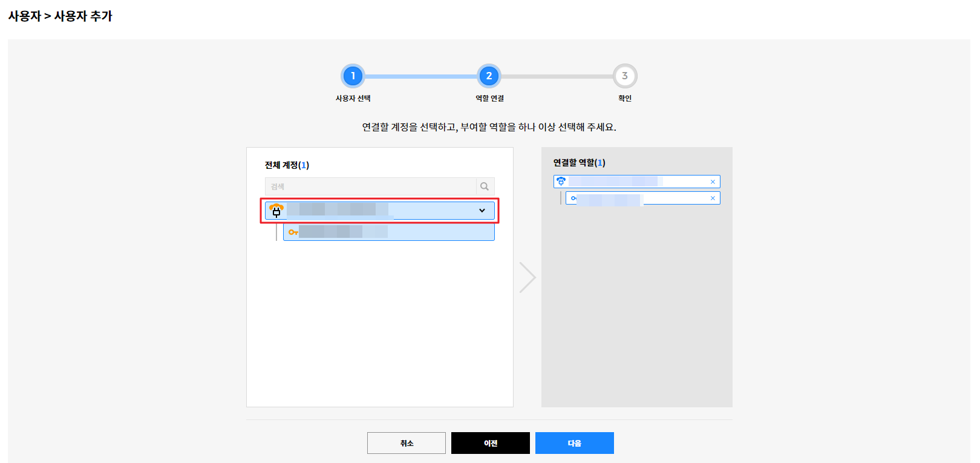The height and width of the screenshot is (463, 980).
Task: Focus the 검색 input field
Action: pyautogui.click(x=370, y=186)
